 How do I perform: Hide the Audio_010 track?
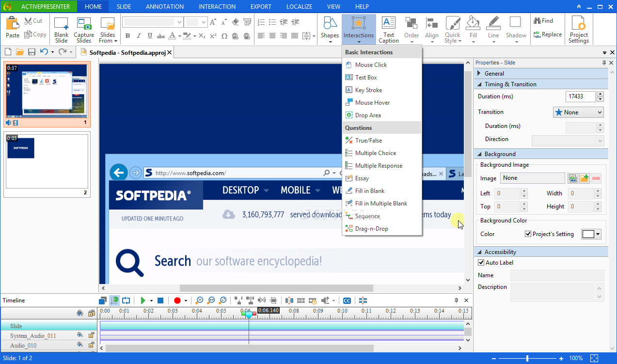click(x=80, y=345)
